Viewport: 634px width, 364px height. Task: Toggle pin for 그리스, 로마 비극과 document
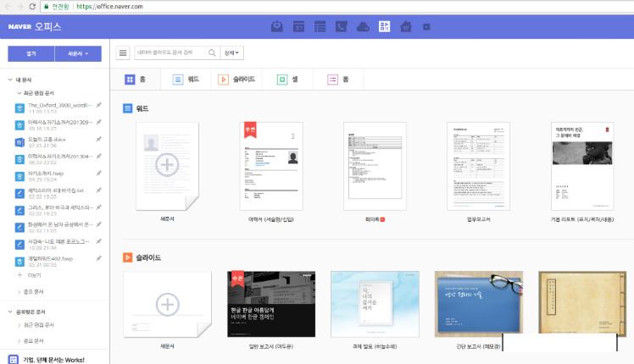pos(98,207)
